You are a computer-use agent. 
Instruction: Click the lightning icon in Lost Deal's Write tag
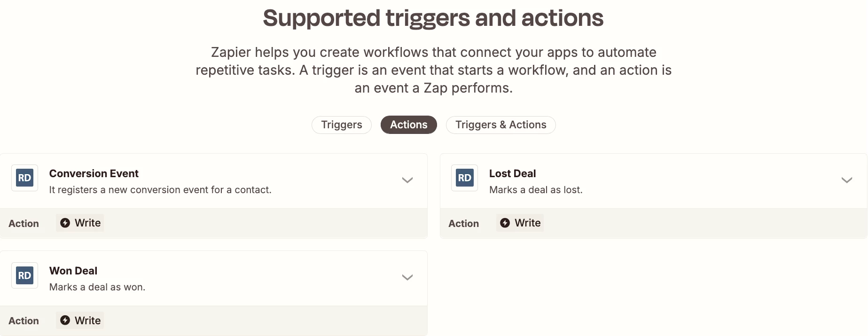click(505, 223)
